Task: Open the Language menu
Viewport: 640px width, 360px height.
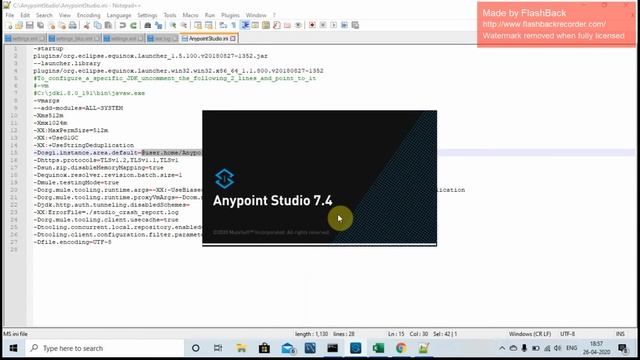Action: coord(119,15)
